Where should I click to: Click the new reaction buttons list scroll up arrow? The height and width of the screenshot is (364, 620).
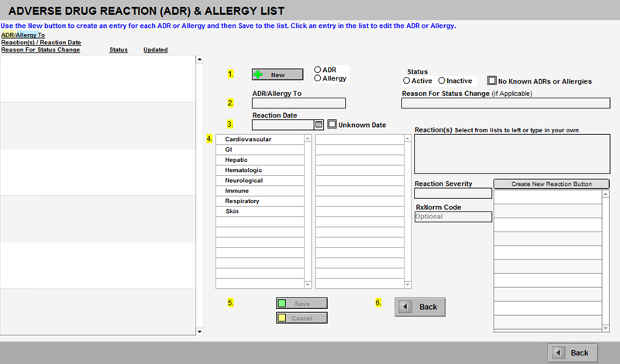coord(605,194)
